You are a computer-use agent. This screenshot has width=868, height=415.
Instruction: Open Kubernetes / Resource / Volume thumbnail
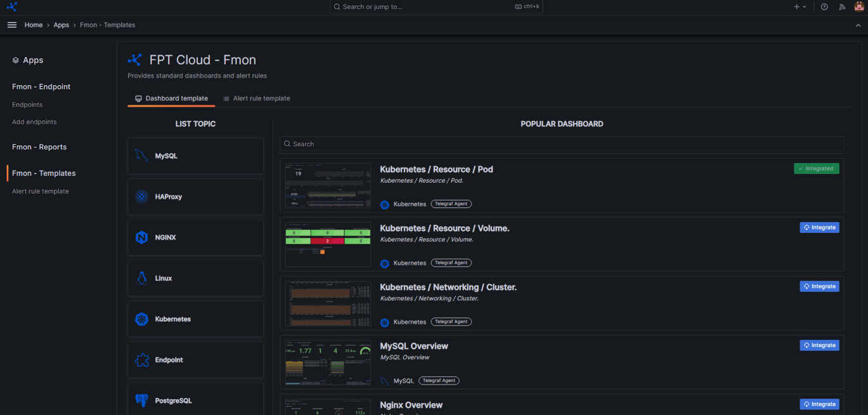[328, 245]
